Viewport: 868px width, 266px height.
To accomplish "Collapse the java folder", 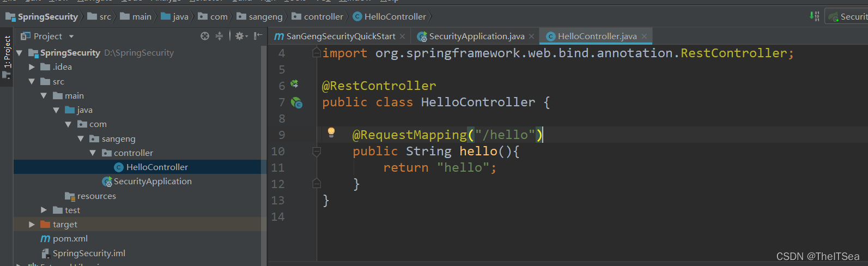I will click(56, 110).
